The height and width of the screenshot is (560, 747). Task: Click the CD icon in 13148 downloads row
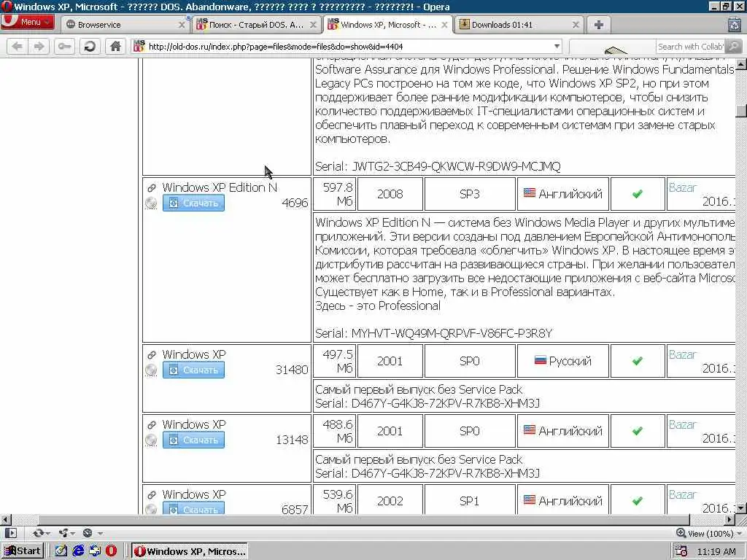[x=151, y=440]
